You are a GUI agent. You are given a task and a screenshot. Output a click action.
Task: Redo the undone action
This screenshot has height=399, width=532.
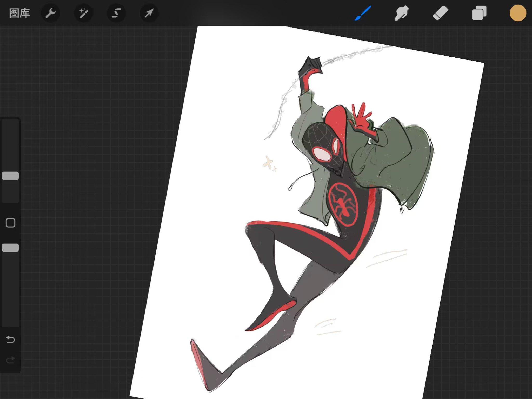(x=10, y=360)
